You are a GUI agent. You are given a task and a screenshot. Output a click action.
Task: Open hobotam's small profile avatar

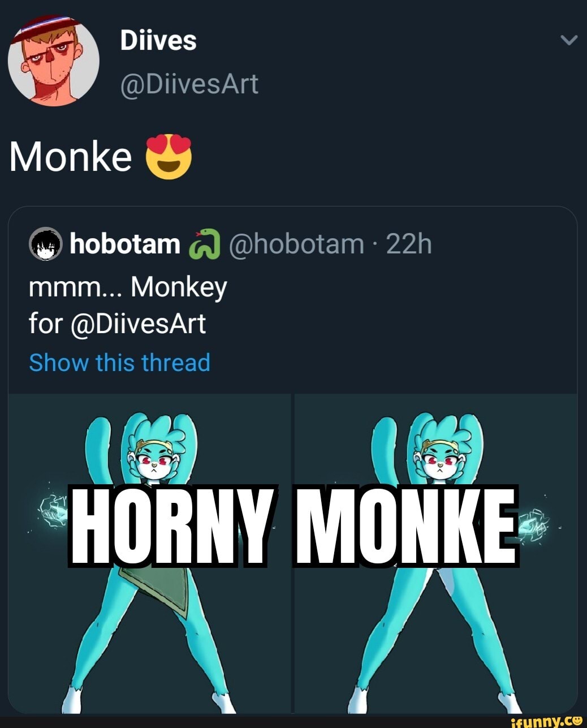pyautogui.click(x=45, y=244)
